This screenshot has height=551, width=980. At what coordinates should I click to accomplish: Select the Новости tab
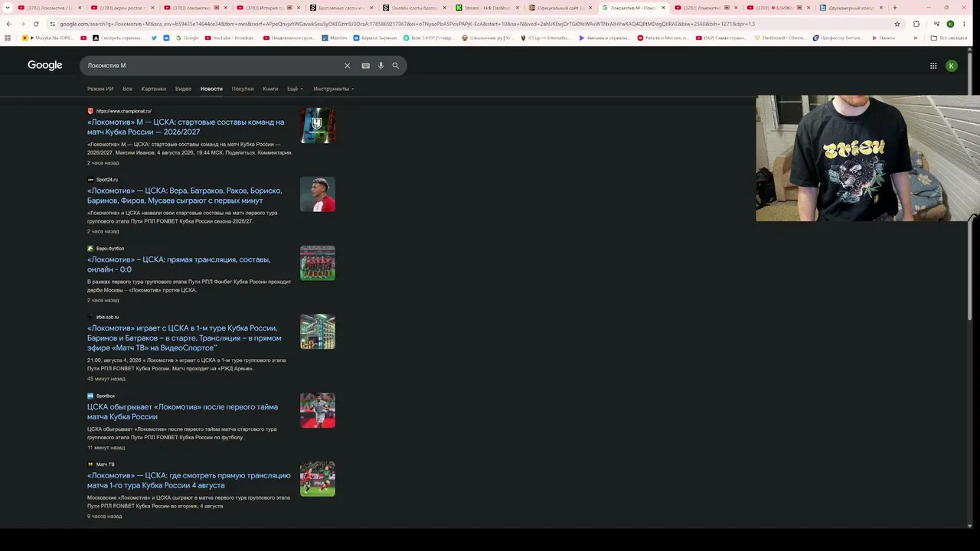(x=211, y=89)
